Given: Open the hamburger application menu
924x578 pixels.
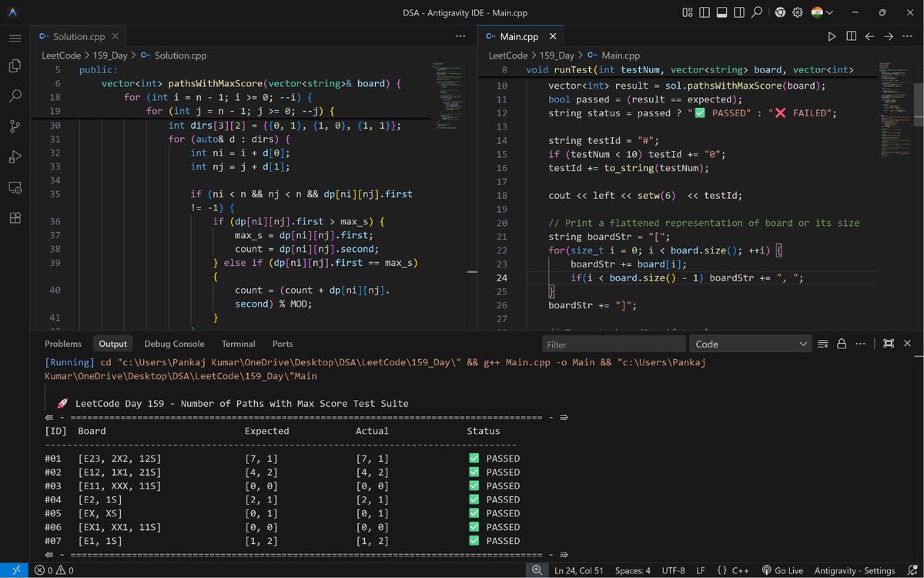Looking at the screenshot, I should pyautogui.click(x=15, y=37).
